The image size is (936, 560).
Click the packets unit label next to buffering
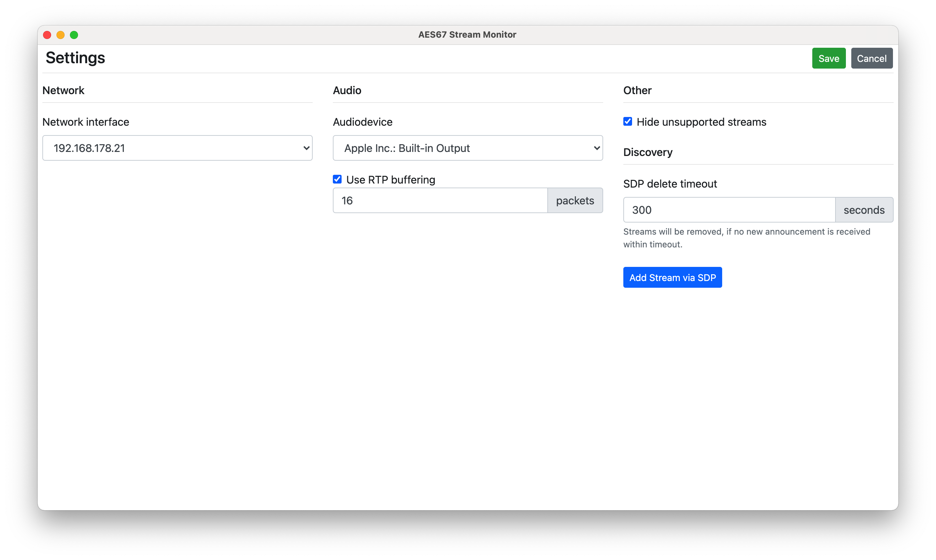tap(574, 201)
